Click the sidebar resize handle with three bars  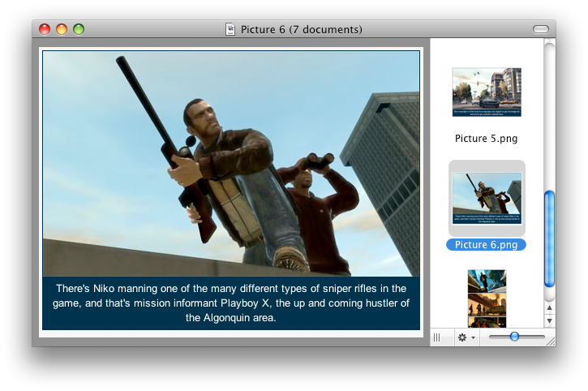click(x=437, y=337)
